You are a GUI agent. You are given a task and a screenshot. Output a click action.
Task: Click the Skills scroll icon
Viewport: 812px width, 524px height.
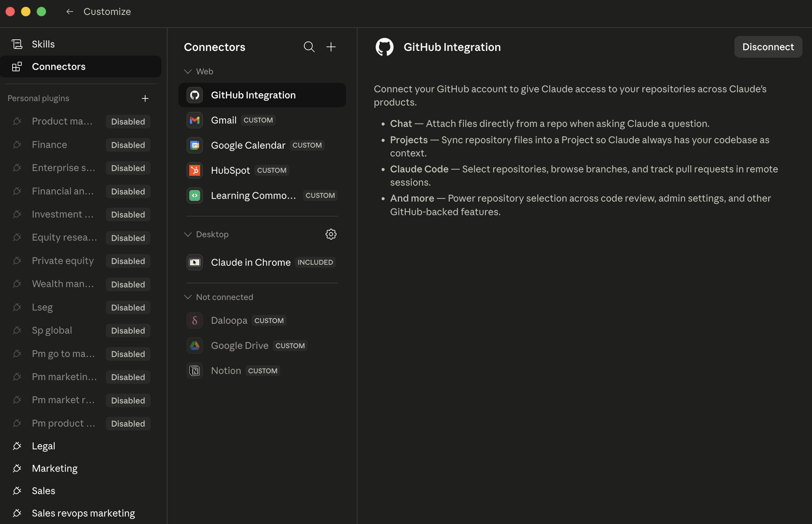point(17,44)
